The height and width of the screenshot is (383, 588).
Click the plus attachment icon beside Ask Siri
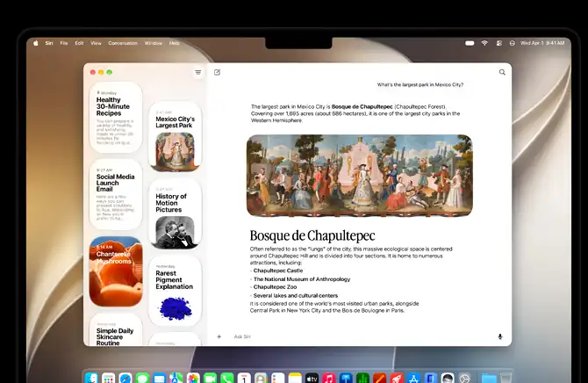[219, 336]
